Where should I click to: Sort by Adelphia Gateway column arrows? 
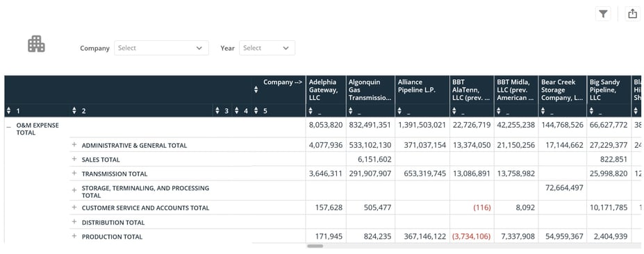[x=311, y=111]
